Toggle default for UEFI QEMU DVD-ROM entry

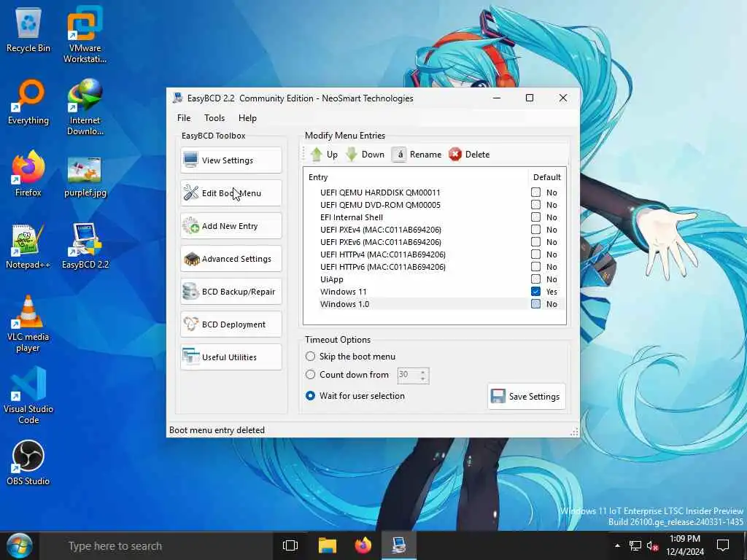click(x=536, y=205)
